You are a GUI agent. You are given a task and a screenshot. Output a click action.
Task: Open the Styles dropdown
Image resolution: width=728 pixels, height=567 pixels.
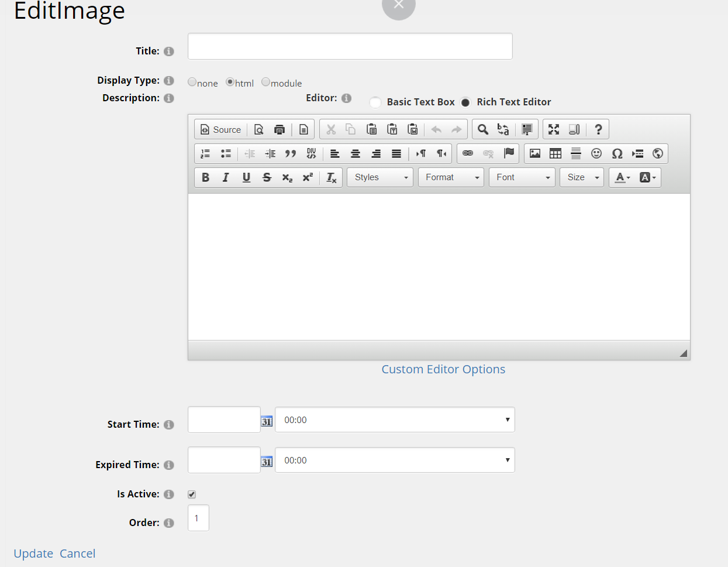(380, 177)
